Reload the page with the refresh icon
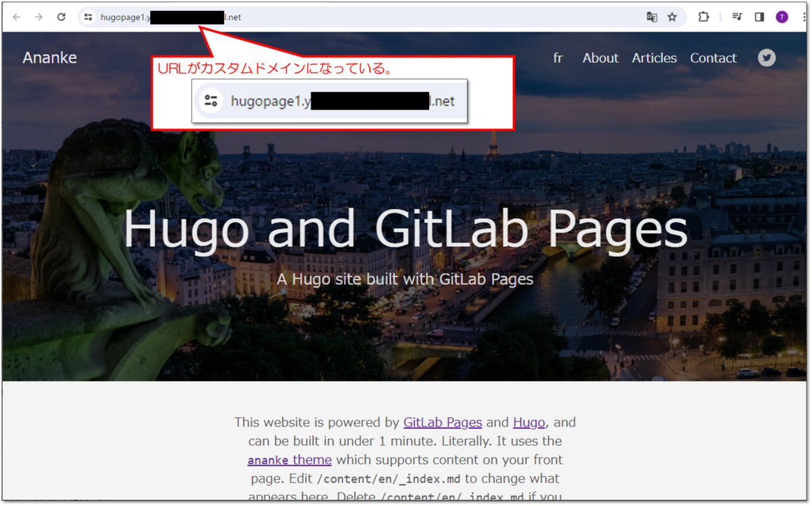 point(61,17)
